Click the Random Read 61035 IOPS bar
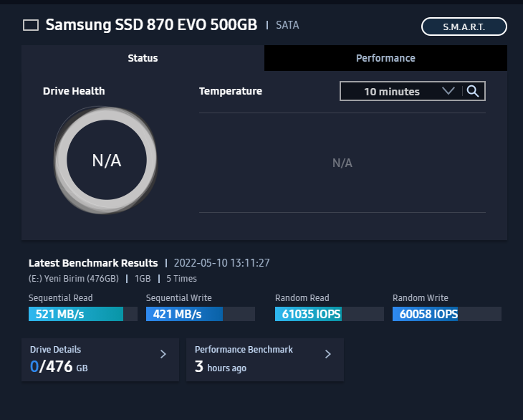This screenshot has width=523, height=420. 330,314
